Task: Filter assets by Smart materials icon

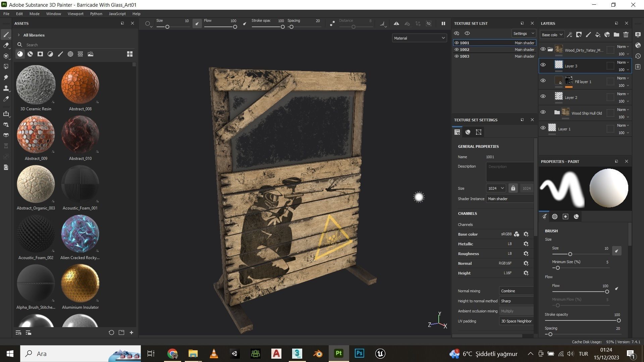Action: coord(30,54)
